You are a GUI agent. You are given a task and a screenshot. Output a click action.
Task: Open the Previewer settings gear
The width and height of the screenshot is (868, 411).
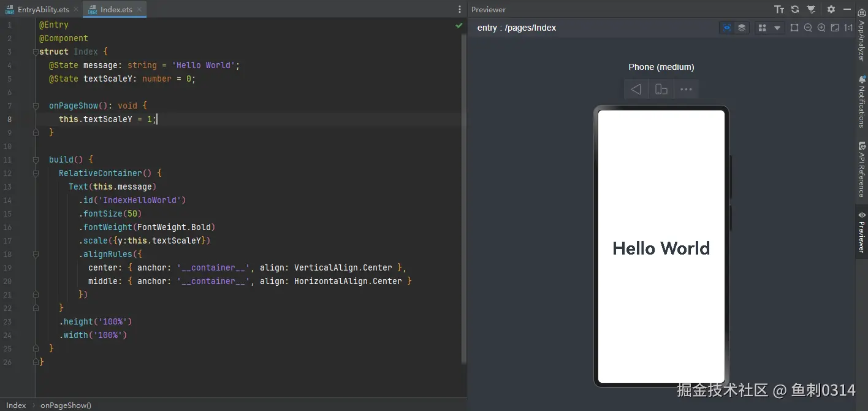click(x=831, y=9)
